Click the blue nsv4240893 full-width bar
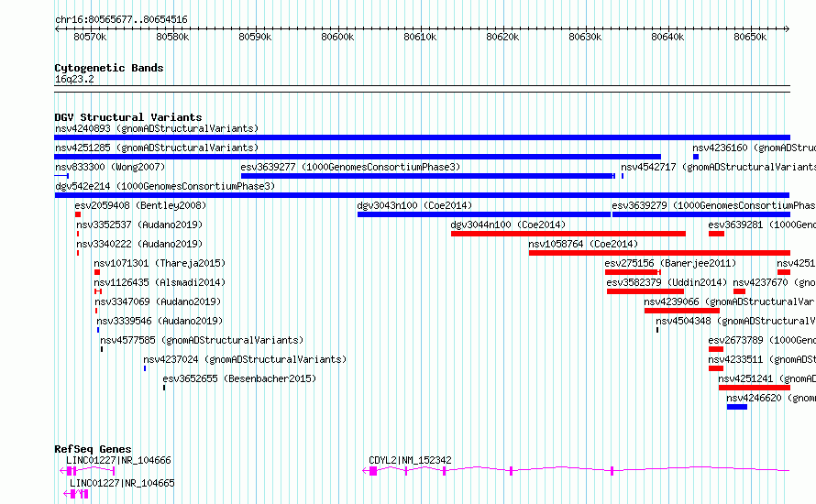The height and width of the screenshot is (504, 816). pyautogui.click(x=422, y=137)
